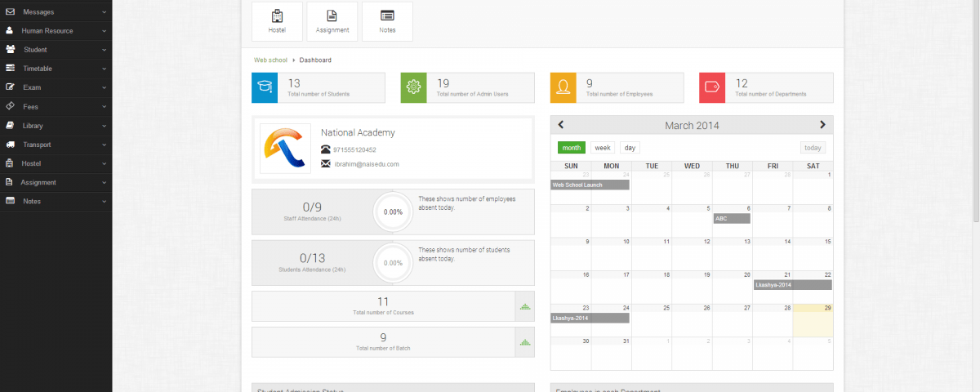
Task: Open the Timetable sidebar menu
Action: (56, 69)
